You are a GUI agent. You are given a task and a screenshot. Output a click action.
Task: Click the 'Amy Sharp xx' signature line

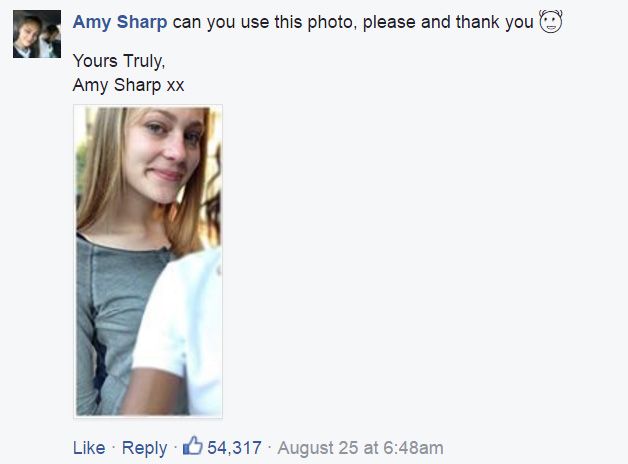[128, 85]
